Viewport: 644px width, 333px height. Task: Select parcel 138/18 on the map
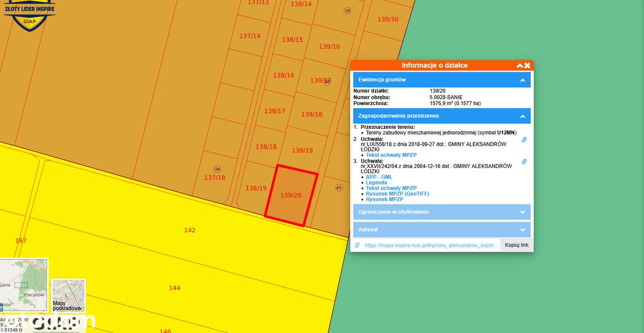tap(266, 147)
